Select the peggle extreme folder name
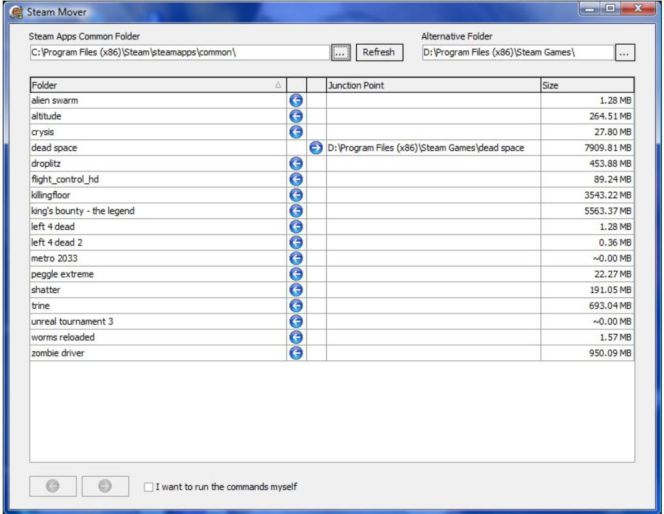Image resolution: width=664 pixels, height=514 pixels. coord(62,274)
